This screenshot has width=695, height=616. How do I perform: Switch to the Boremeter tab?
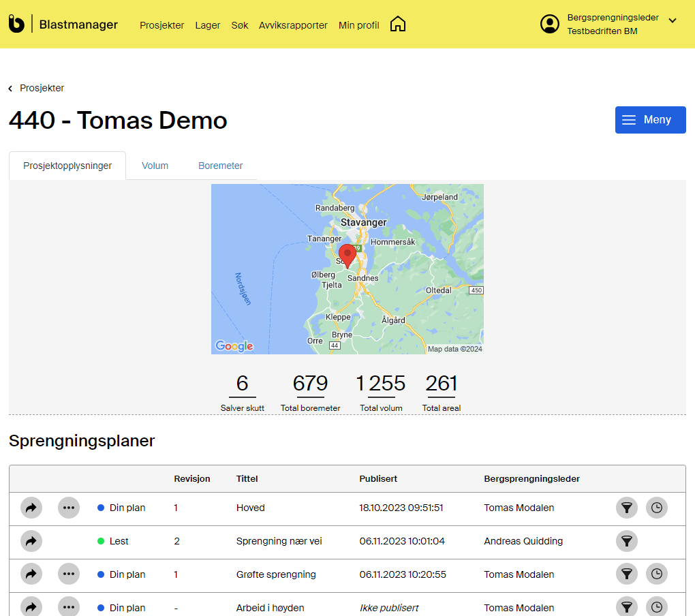[x=220, y=166]
